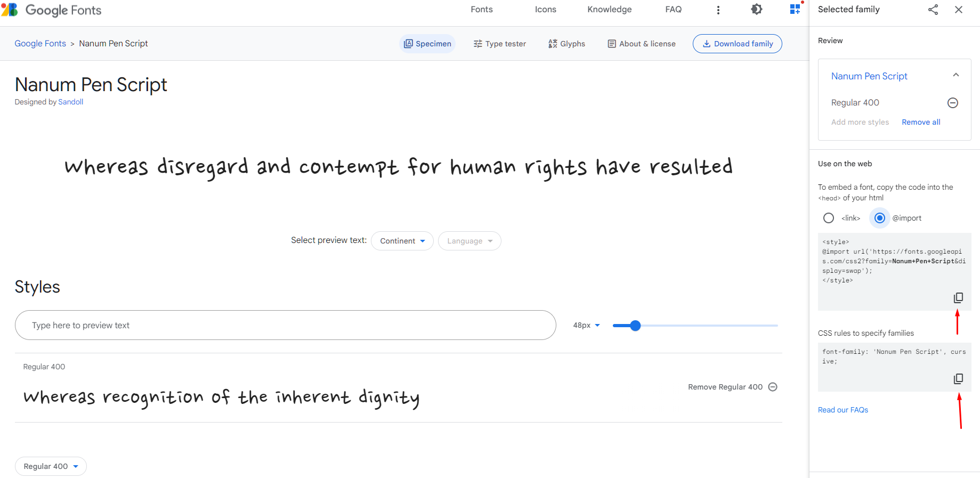
Task: Click the Nanum Pen Script link in review card
Action: pyautogui.click(x=869, y=76)
